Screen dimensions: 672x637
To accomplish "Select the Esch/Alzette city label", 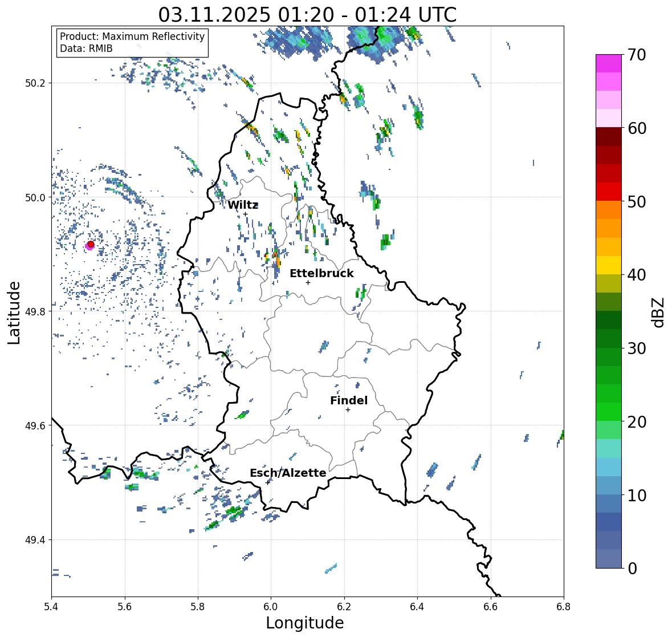I will [288, 473].
